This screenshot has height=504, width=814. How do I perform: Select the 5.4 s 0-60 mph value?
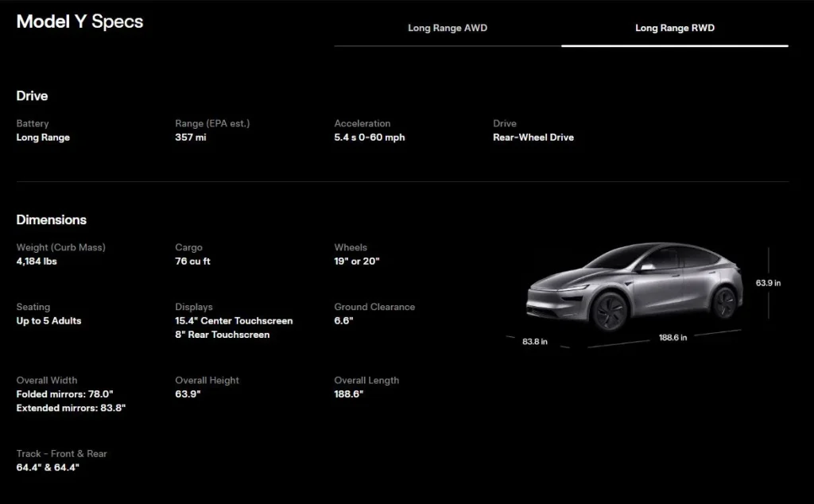pos(370,138)
